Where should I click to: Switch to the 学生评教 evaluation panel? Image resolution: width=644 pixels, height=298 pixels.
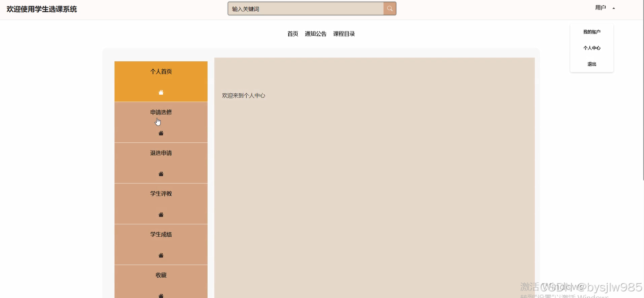pyautogui.click(x=160, y=193)
